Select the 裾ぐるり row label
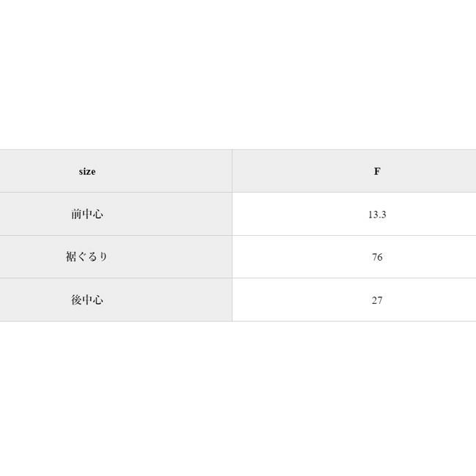The width and height of the screenshot is (476, 476). 87,257
